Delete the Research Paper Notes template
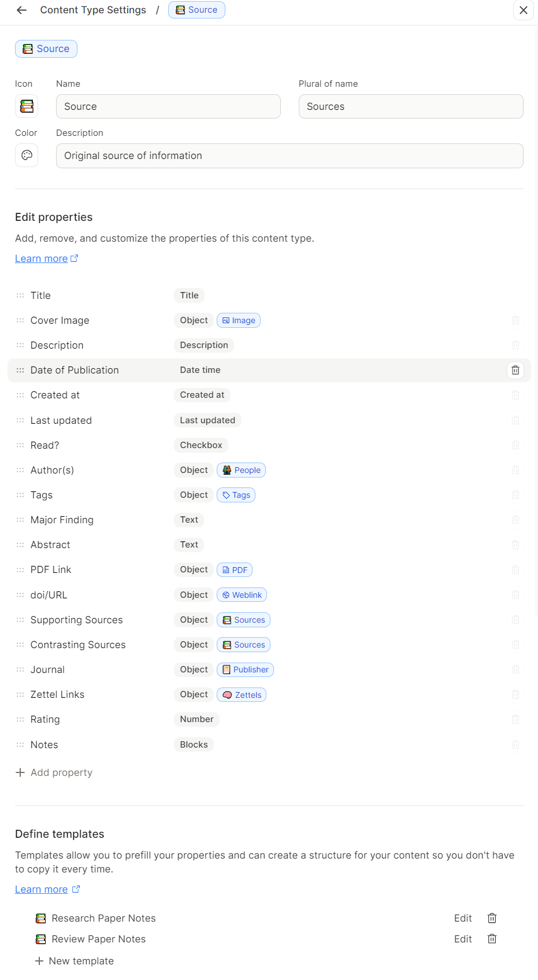538x980 pixels. pos(492,918)
